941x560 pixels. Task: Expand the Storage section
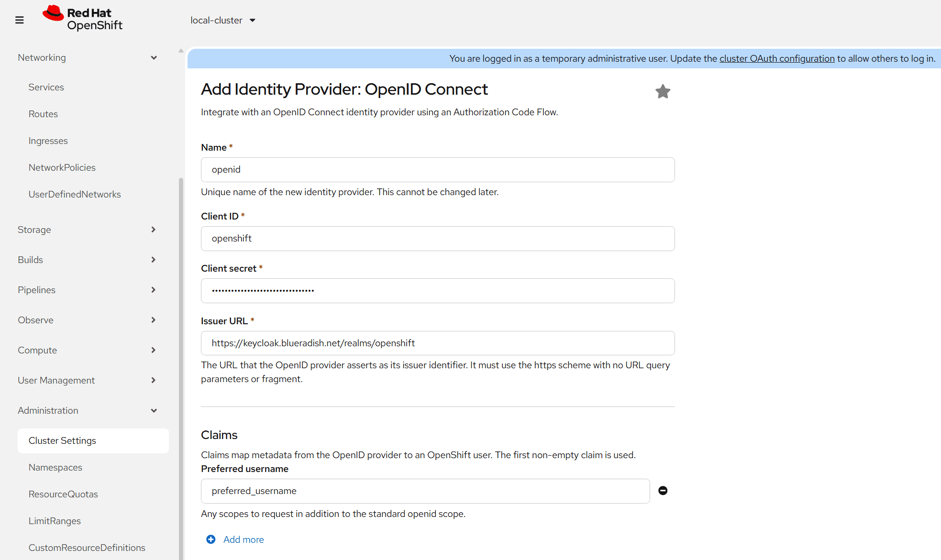pyautogui.click(x=88, y=230)
